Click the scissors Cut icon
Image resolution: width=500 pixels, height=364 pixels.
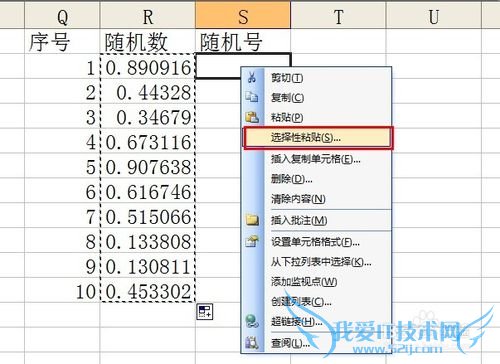pos(252,77)
